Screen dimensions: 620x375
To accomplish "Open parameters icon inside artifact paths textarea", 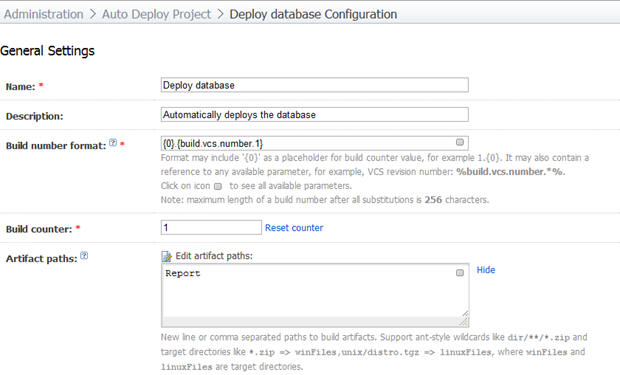I will click(459, 273).
